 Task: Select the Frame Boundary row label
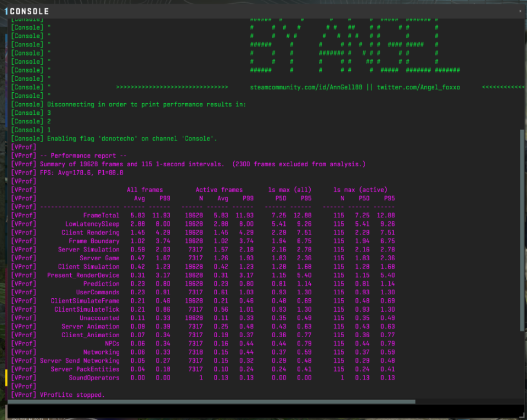[x=94, y=241]
